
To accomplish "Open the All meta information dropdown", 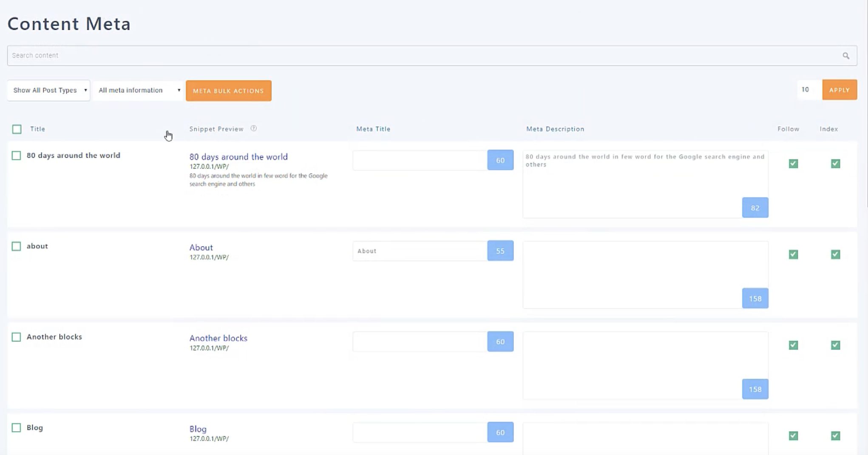I will 138,90.
